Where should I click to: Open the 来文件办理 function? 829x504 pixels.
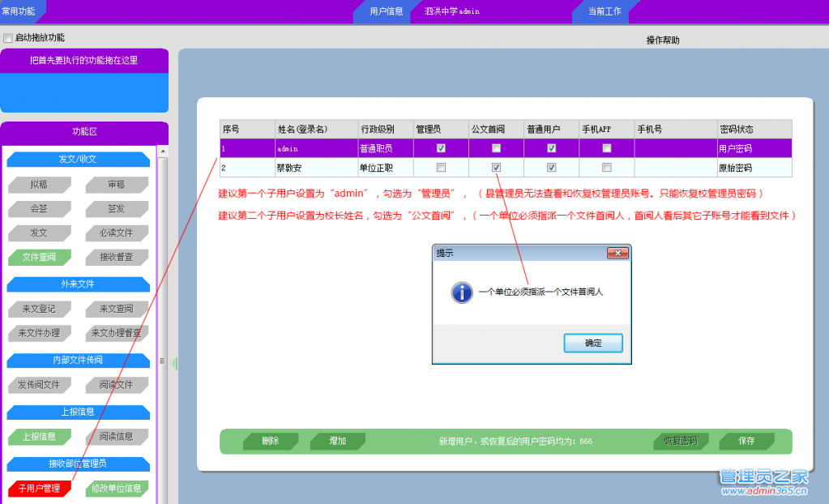point(39,333)
